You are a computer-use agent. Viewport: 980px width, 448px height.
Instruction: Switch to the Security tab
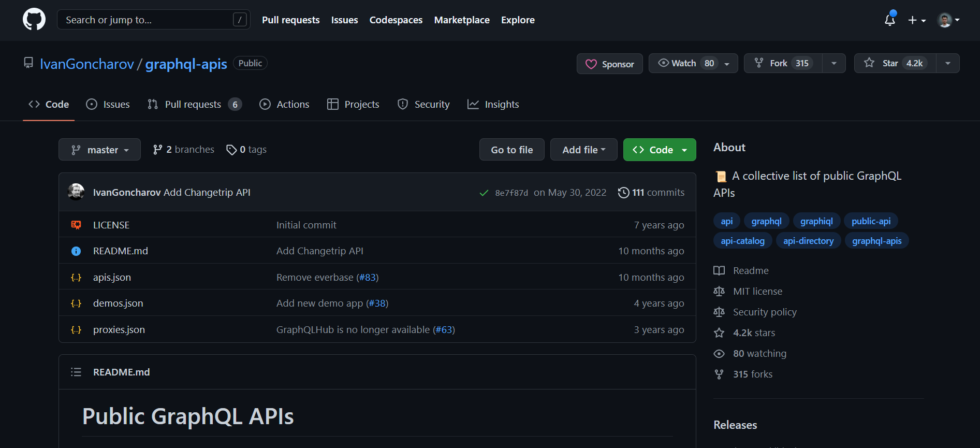pyautogui.click(x=423, y=104)
